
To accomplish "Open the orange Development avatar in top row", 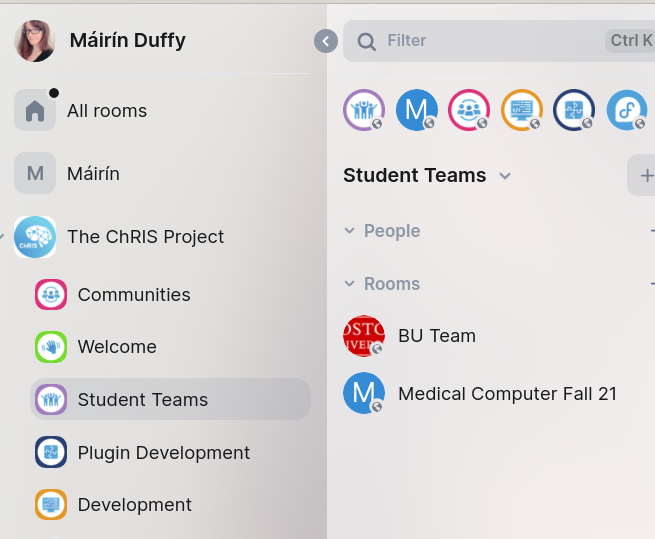I will pyautogui.click(x=522, y=110).
